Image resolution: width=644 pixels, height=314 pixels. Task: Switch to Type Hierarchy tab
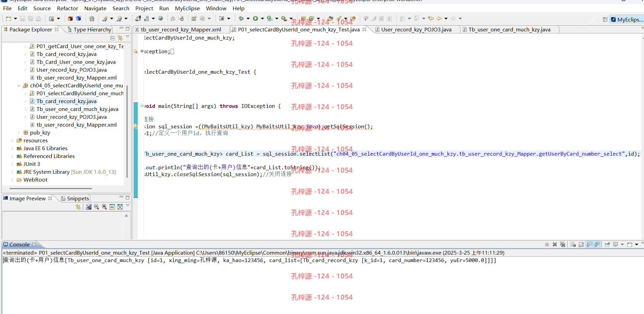[90, 30]
